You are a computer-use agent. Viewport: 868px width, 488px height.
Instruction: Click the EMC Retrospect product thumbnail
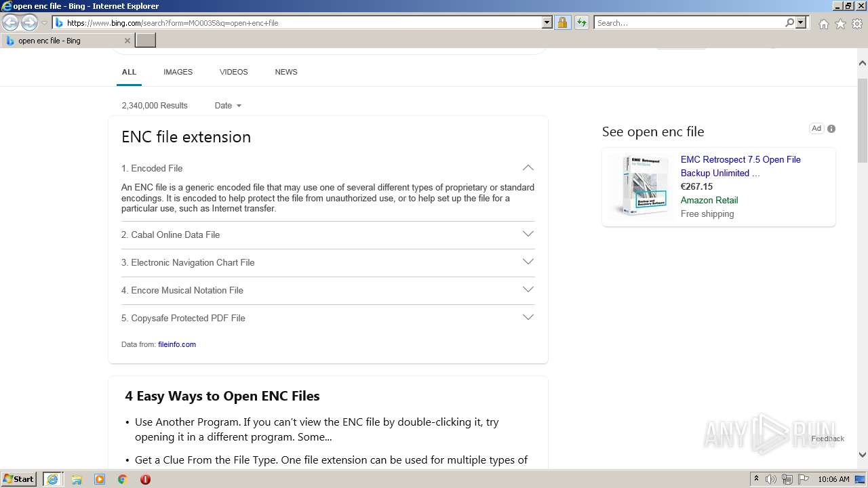(x=642, y=186)
